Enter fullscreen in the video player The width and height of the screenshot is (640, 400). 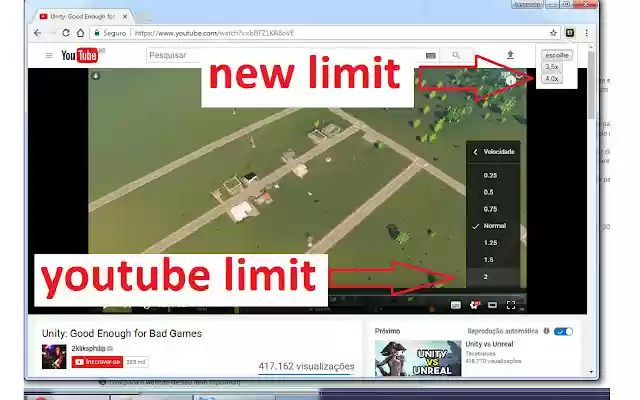511,305
